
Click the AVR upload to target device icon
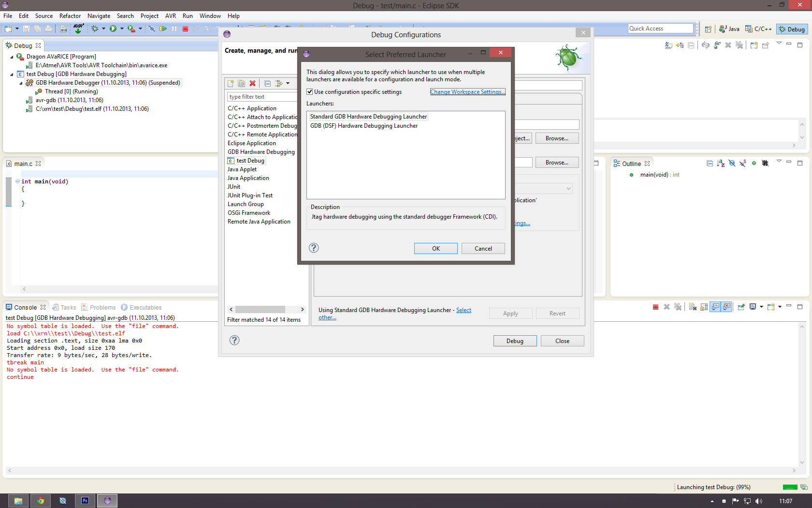click(78, 28)
